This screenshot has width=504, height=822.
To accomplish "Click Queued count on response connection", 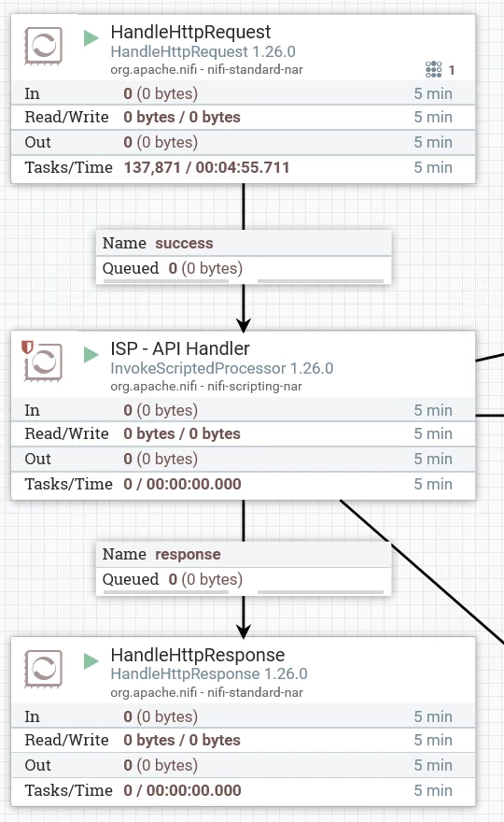I will click(x=205, y=580).
